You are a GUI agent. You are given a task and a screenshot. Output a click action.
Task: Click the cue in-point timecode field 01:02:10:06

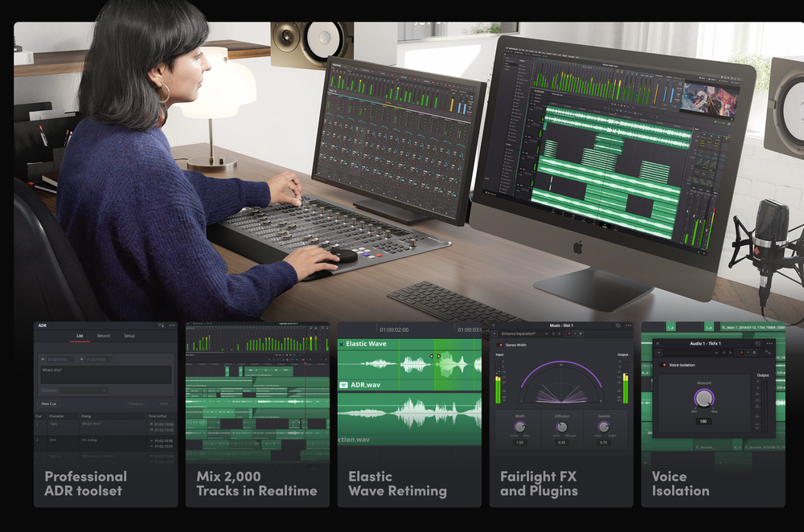(x=60, y=359)
